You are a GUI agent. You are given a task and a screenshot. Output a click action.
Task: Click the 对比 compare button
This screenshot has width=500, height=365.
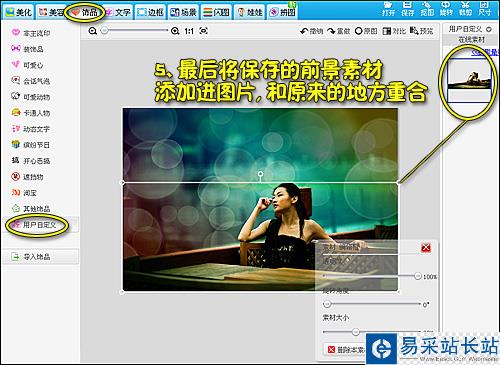pyautogui.click(x=394, y=31)
